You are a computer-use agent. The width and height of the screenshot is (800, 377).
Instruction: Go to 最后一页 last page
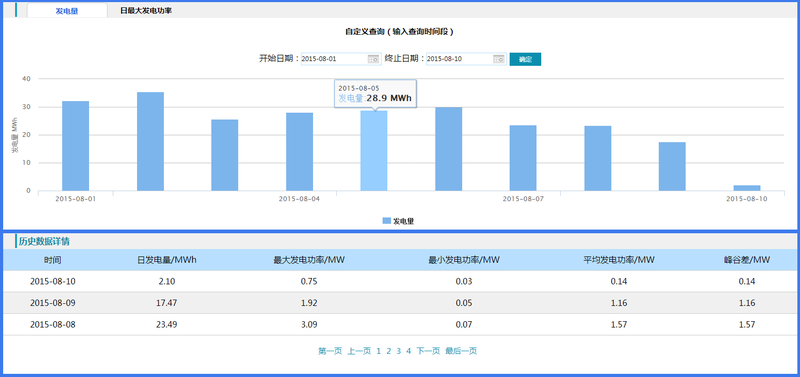461,351
